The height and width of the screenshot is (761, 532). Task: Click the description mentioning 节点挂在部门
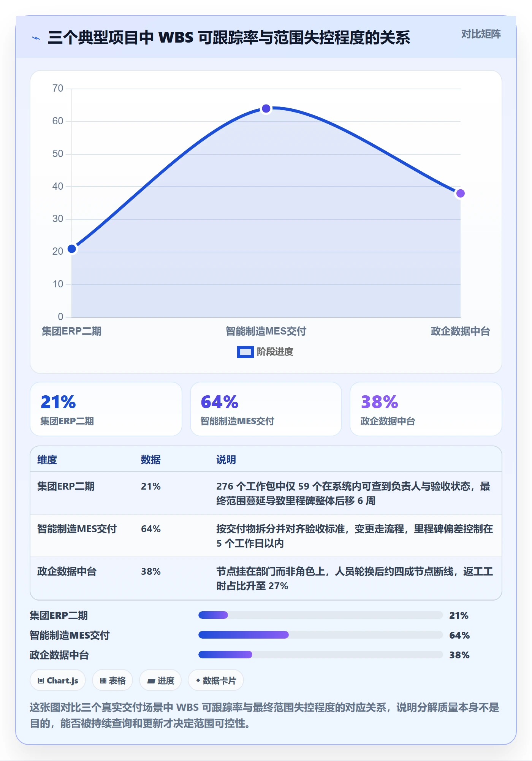[355, 579]
